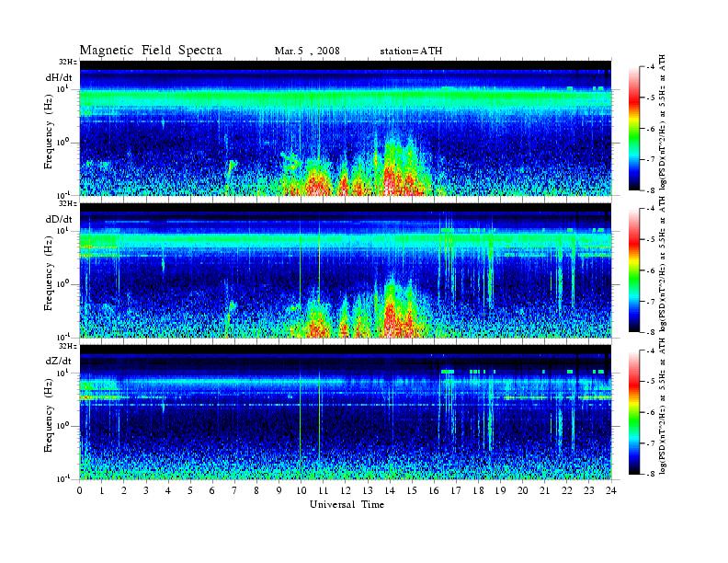The height and width of the screenshot is (563, 728).
Task: Click the 18 tick label on the time axis
Action: pyautogui.click(x=479, y=491)
